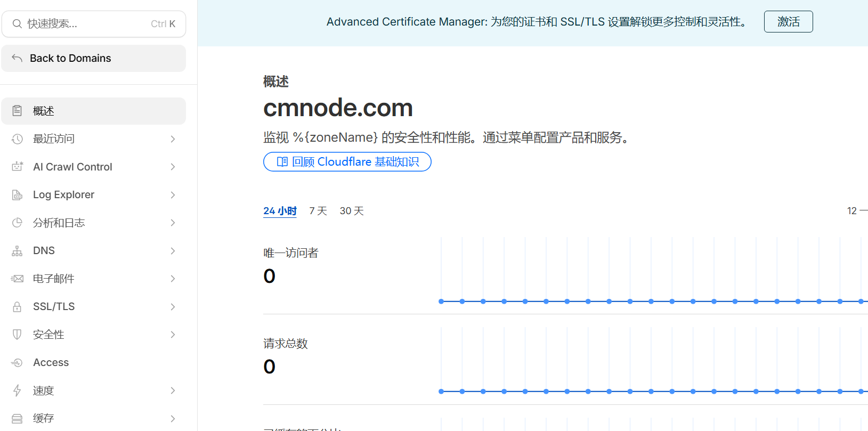The height and width of the screenshot is (431, 868).
Task: Expand the DNS submenu chevron
Action: click(173, 251)
